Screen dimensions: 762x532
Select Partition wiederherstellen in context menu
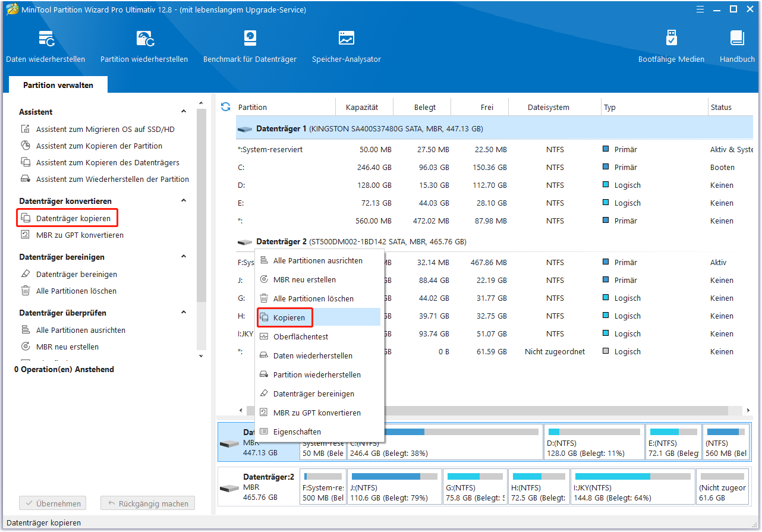[x=320, y=374]
